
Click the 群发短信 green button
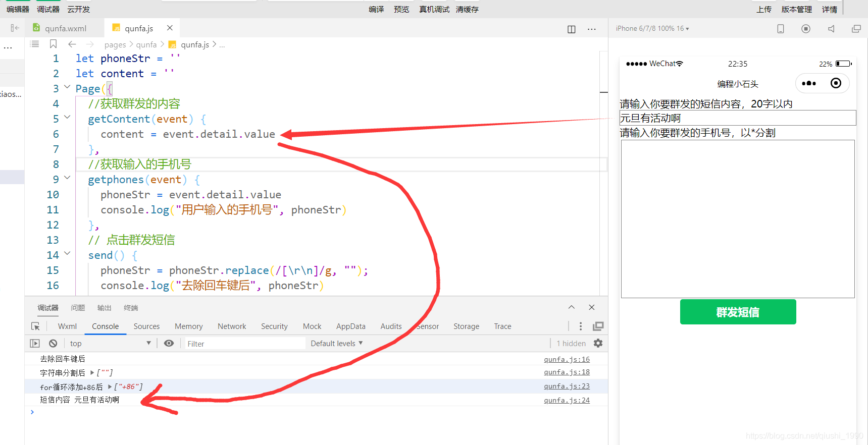click(x=738, y=312)
